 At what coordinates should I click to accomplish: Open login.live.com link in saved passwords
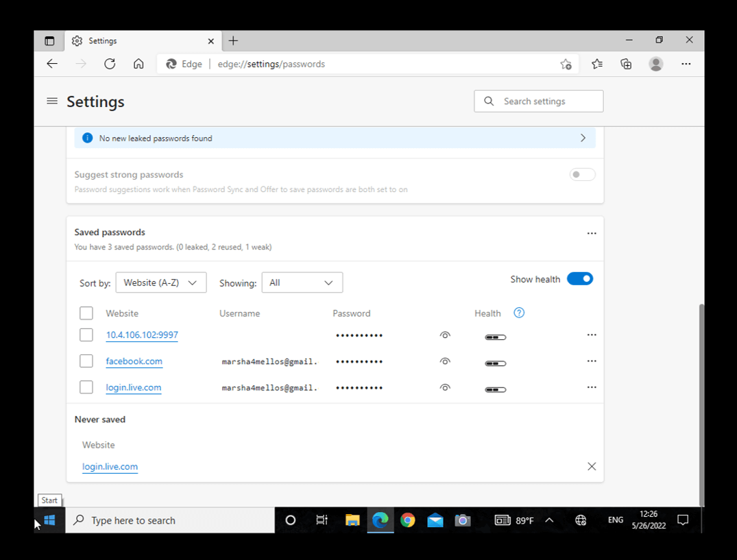[134, 387]
